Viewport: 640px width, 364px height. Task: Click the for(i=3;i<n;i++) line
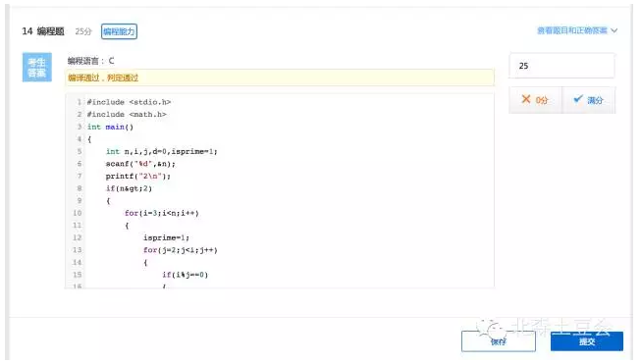click(162, 213)
